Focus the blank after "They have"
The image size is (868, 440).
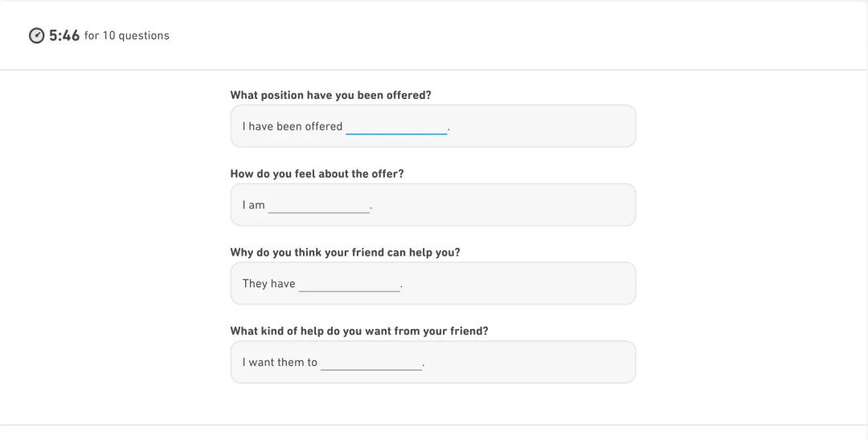350,284
